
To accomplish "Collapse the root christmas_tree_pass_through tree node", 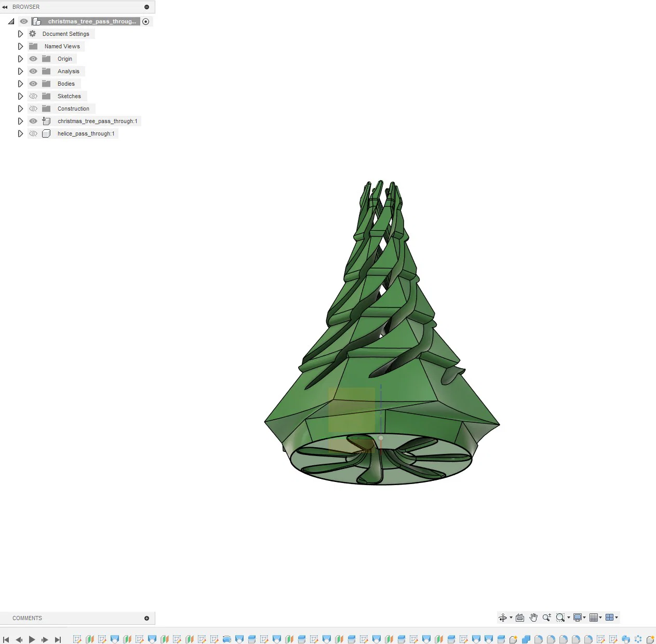I will (x=11, y=21).
